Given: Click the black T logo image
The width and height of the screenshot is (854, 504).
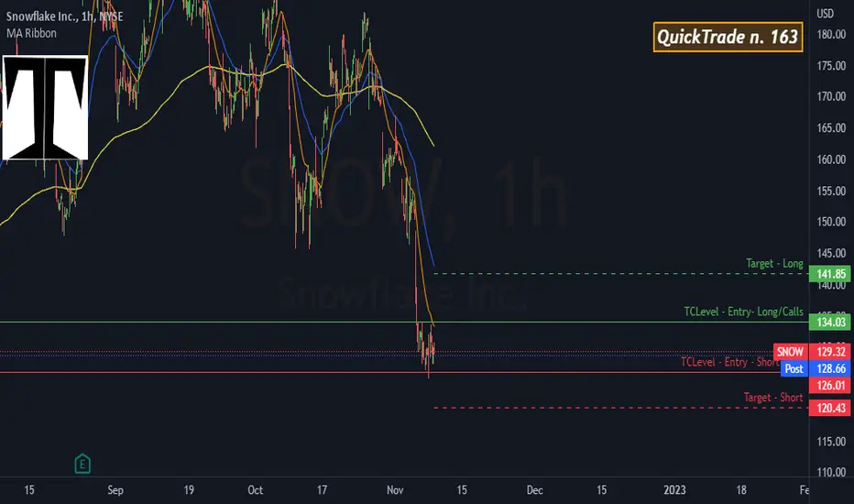Looking at the screenshot, I should (45, 107).
